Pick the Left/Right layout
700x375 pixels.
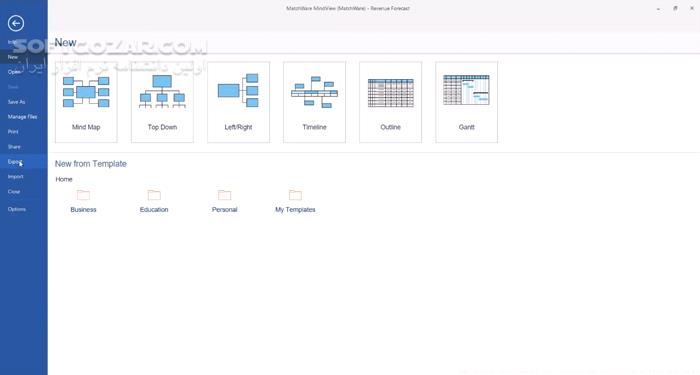(238, 102)
